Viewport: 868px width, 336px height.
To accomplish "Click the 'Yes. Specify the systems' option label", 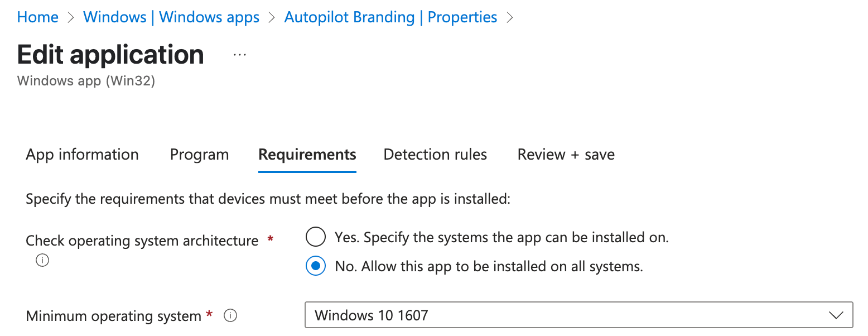I will tap(501, 237).
